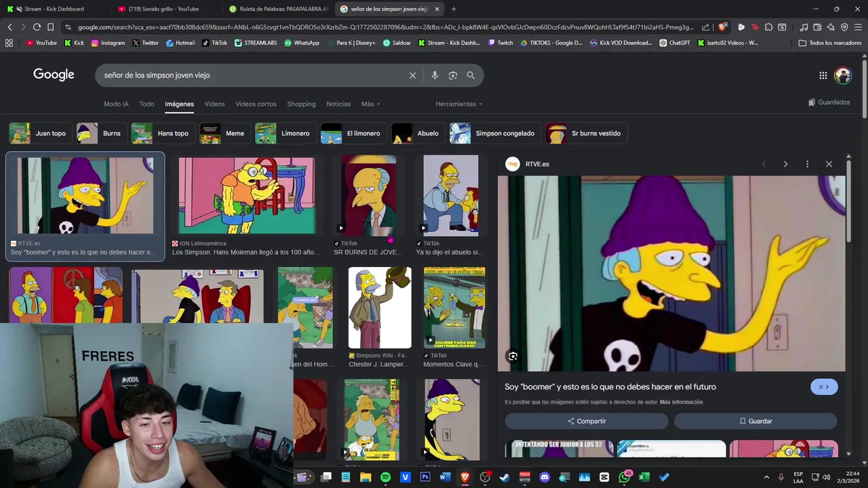
Task: Switch to the Noticias results tab
Action: (x=338, y=104)
